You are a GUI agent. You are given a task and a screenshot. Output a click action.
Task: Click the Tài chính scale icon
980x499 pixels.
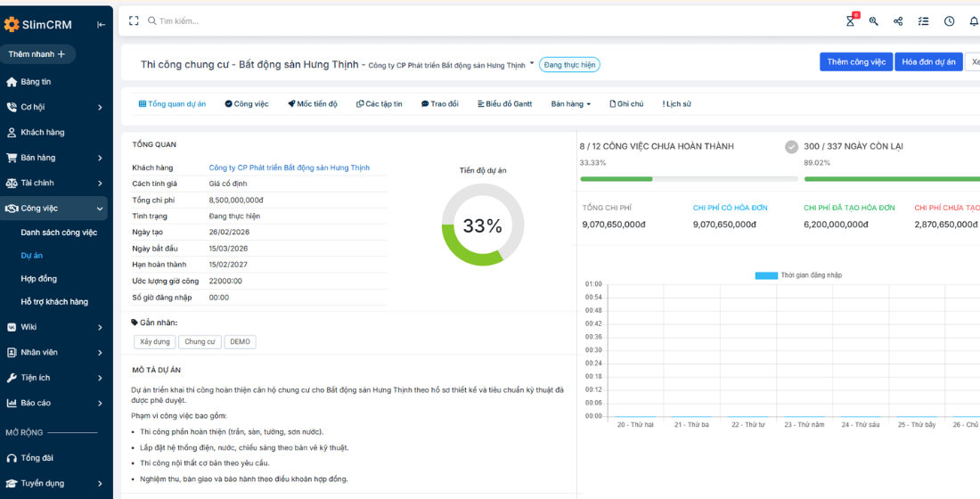(x=12, y=184)
